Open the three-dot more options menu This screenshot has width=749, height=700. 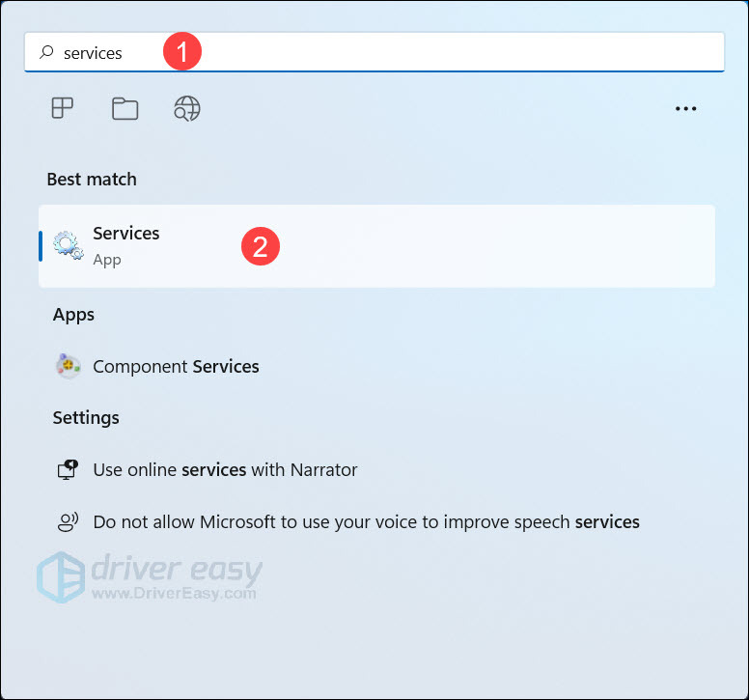coord(685,109)
